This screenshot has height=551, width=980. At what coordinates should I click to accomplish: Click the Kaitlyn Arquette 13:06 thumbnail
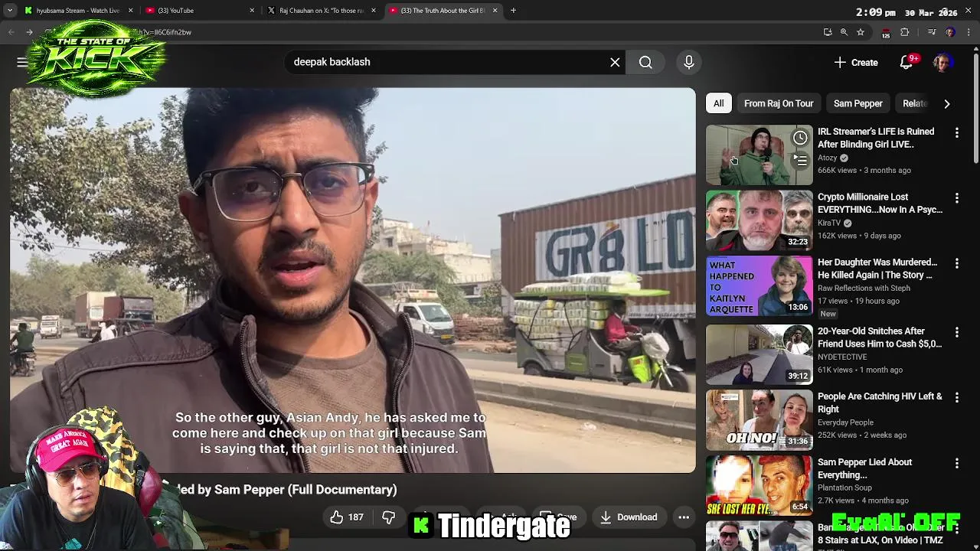coord(759,286)
